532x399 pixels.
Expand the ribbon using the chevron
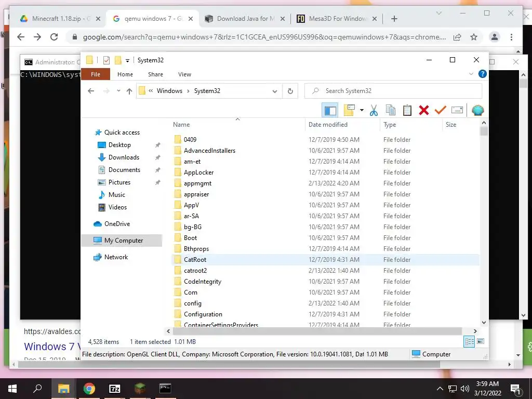[x=471, y=74]
